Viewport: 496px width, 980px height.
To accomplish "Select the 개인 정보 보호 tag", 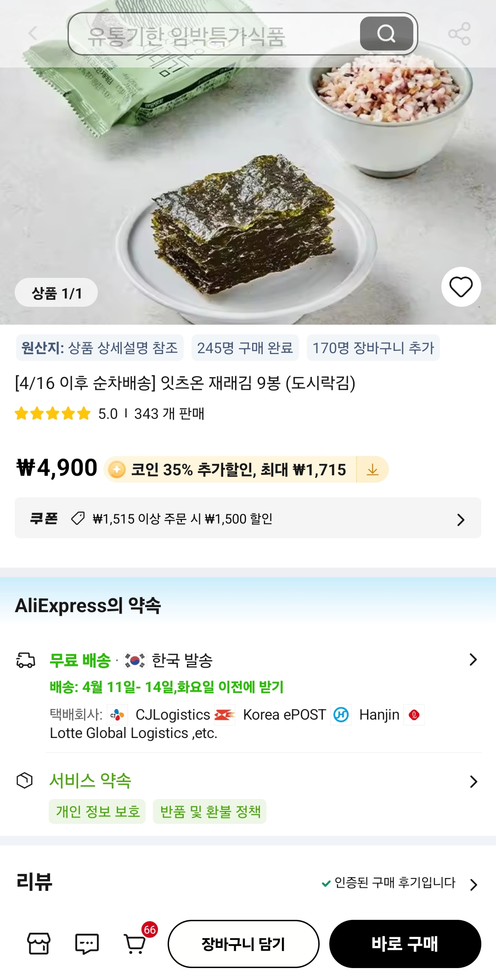I will (97, 811).
